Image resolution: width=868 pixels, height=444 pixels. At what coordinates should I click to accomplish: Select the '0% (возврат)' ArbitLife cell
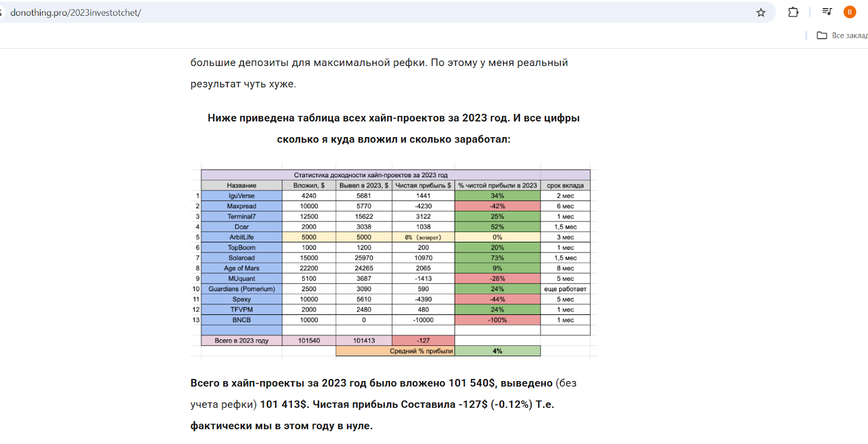(x=423, y=237)
